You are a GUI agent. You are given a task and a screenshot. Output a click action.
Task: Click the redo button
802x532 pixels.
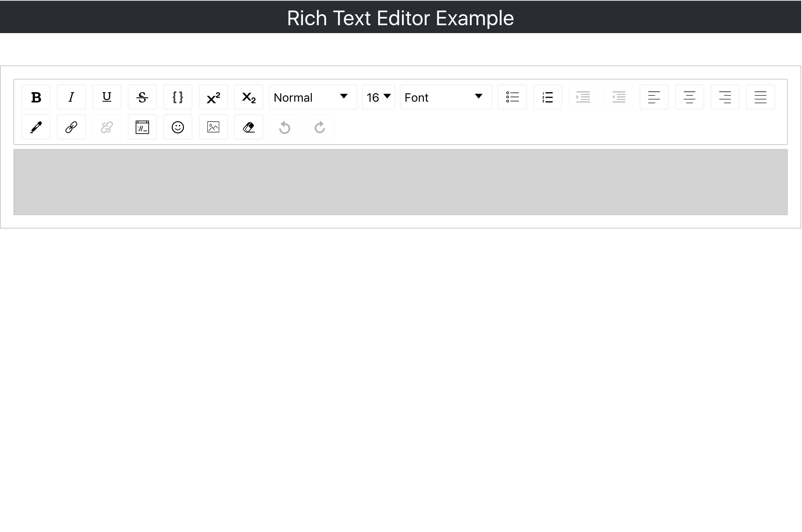point(320,126)
